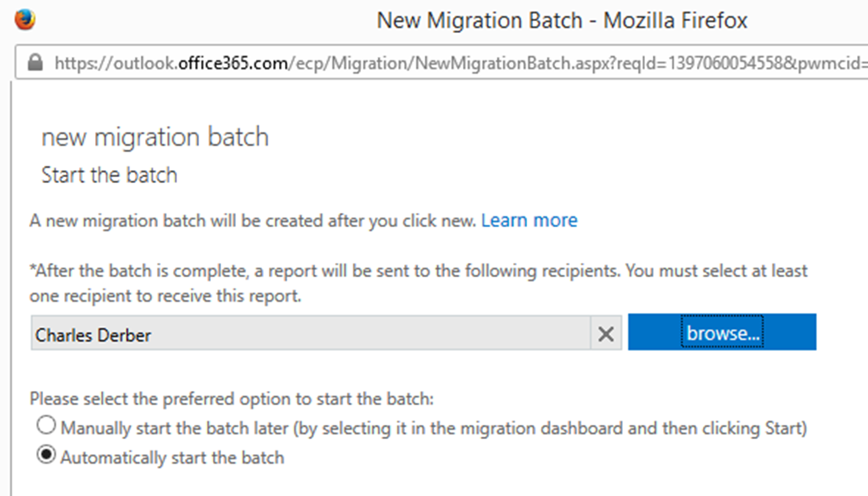Click the report recipients instruction paragraph
This screenshot has width=868, height=496.
[x=419, y=283]
